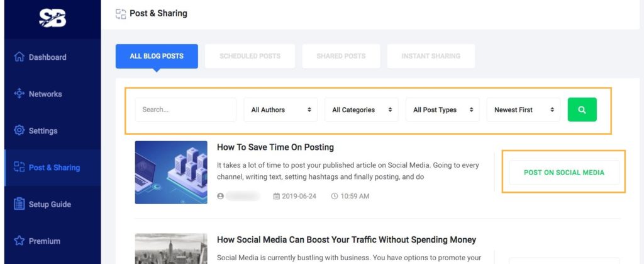The width and height of the screenshot is (644, 264).
Task: Open post about boosting traffic without spending money
Action: 347,239
